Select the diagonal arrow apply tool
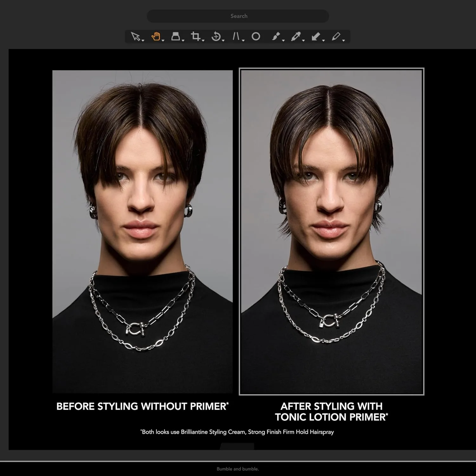This screenshot has width=476, height=476. point(316,36)
